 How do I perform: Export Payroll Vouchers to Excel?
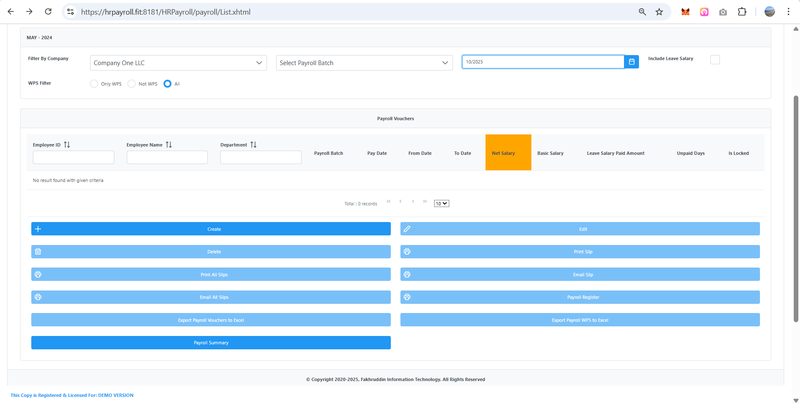[211, 320]
